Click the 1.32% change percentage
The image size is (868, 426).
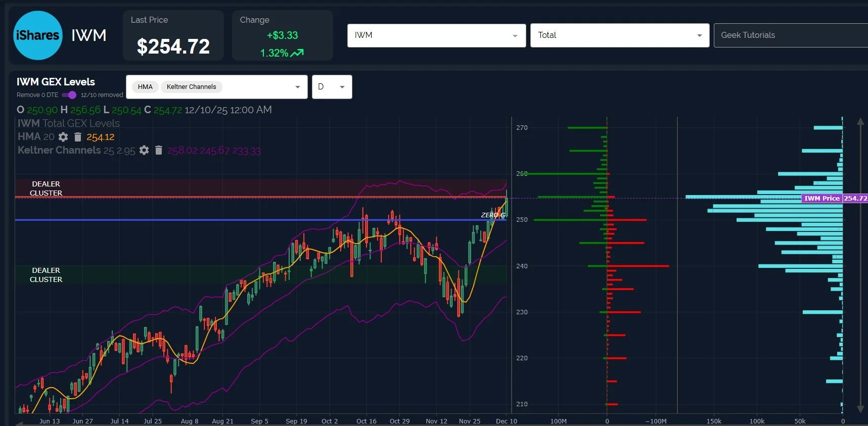click(274, 53)
